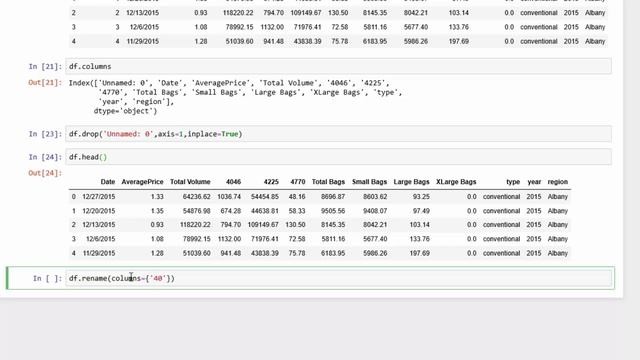Select the Out[24]: prompt label

coord(45,173)
